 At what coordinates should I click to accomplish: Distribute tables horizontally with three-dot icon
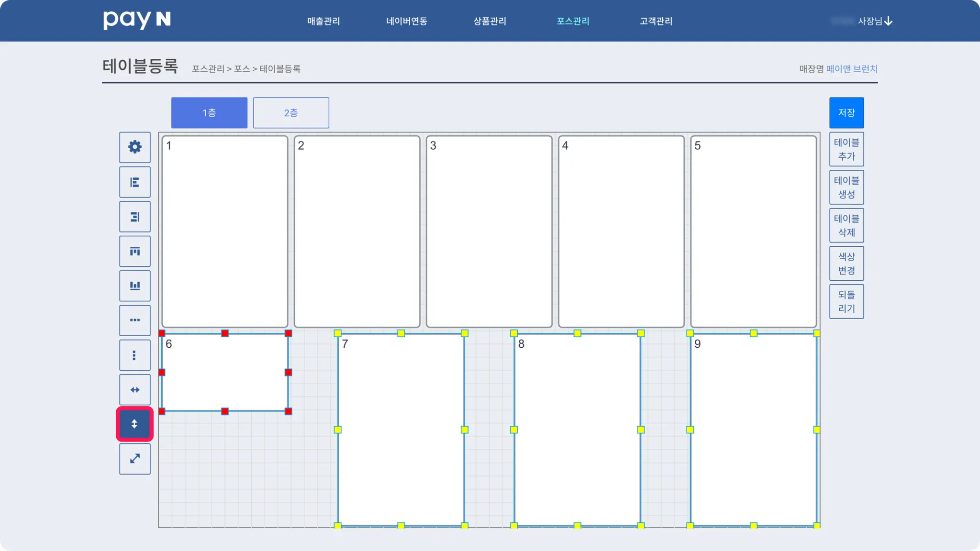click(x=134, y=320)
